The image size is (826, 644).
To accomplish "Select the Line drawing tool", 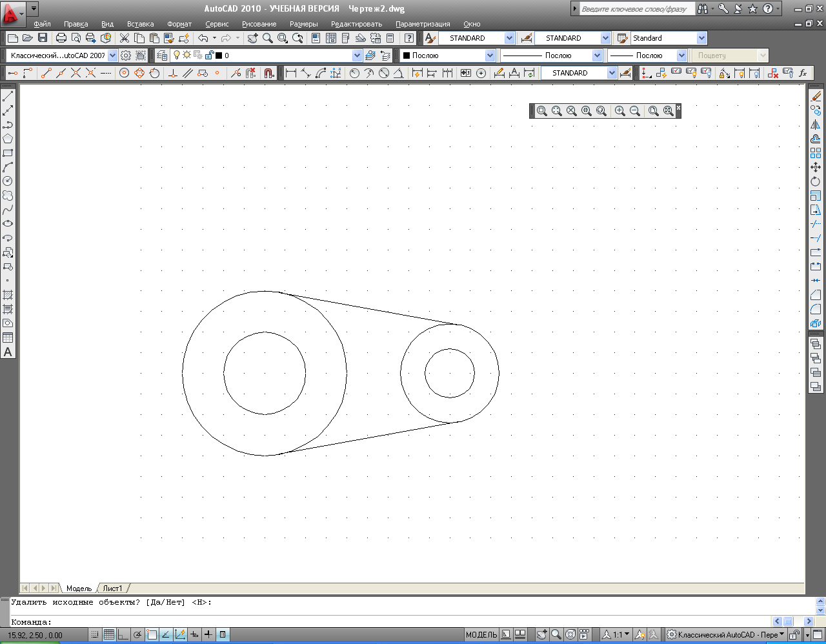I will click(x=8, y=96).
